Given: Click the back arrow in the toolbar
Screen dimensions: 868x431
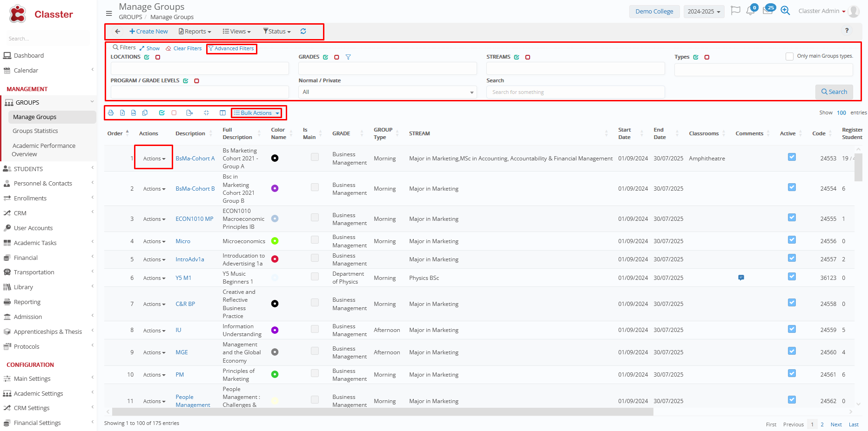Looking at the screenshot, I should coord(118,31).
